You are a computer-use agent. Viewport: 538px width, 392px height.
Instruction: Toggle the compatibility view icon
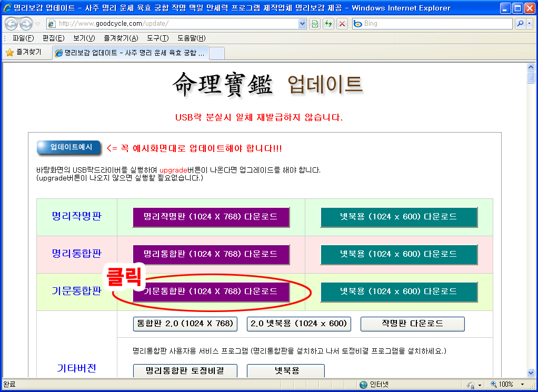[315, 24]
